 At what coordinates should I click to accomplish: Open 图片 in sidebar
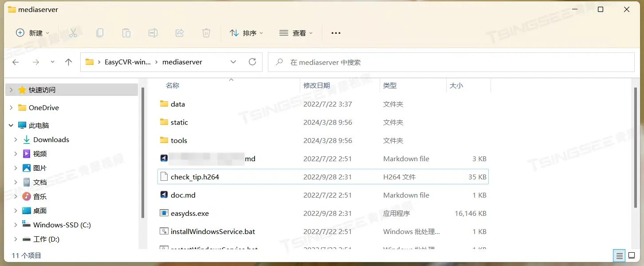(40, 168)
